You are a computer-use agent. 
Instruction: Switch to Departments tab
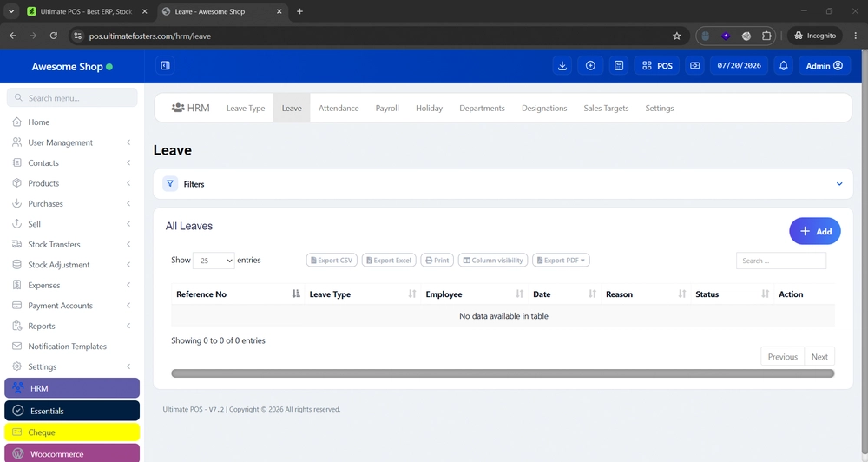[x=482, y=108]
